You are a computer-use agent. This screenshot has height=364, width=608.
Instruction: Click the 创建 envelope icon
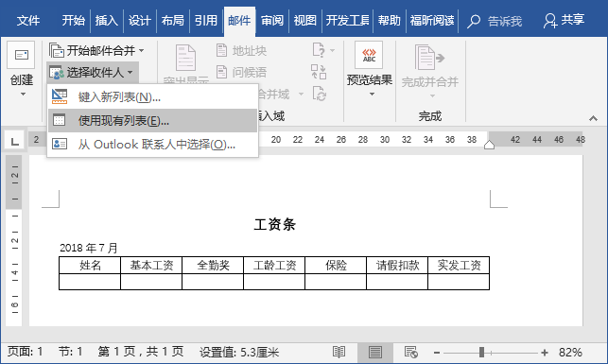click(21, 55)
